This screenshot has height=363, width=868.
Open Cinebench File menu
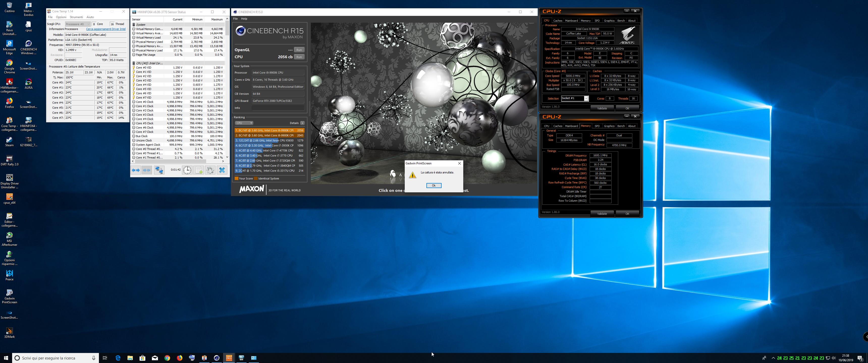point(235,19)
